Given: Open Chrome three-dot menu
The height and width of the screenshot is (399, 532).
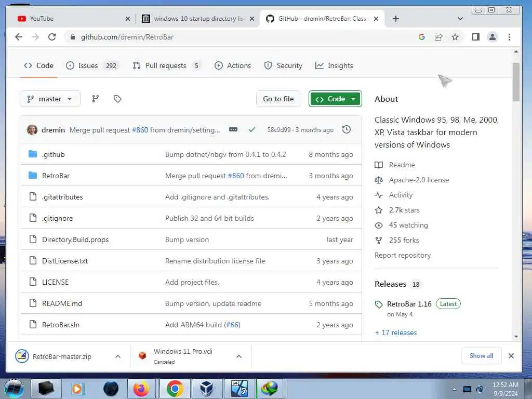Looking at the screenshot, I should (509, 37).
